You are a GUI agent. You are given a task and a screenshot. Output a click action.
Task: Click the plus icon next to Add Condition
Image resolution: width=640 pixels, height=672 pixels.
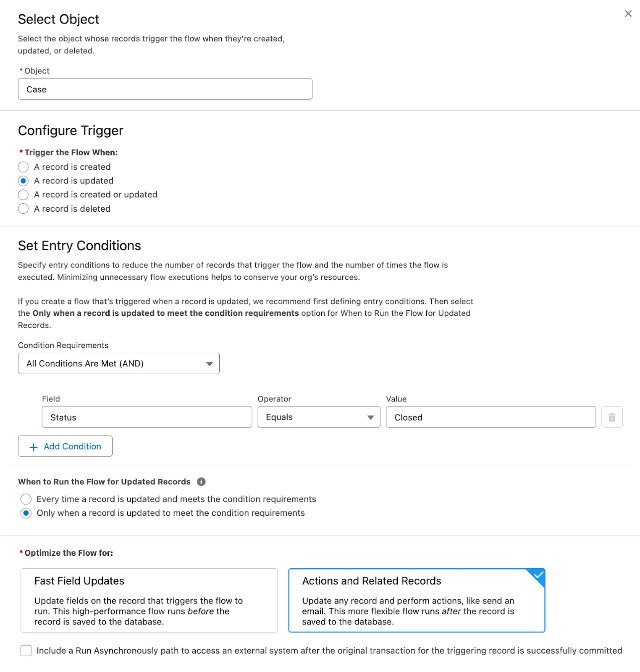tap(33, 446)
